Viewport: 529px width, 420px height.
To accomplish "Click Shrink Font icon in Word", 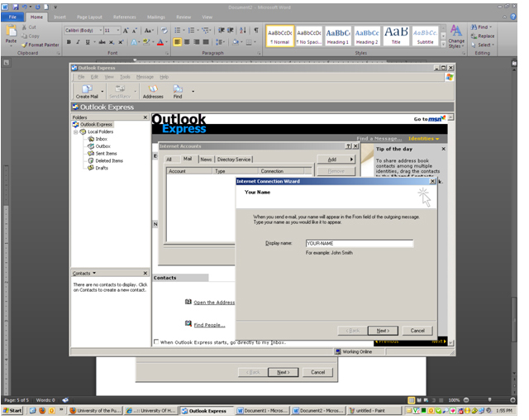I will pos(134,31).
